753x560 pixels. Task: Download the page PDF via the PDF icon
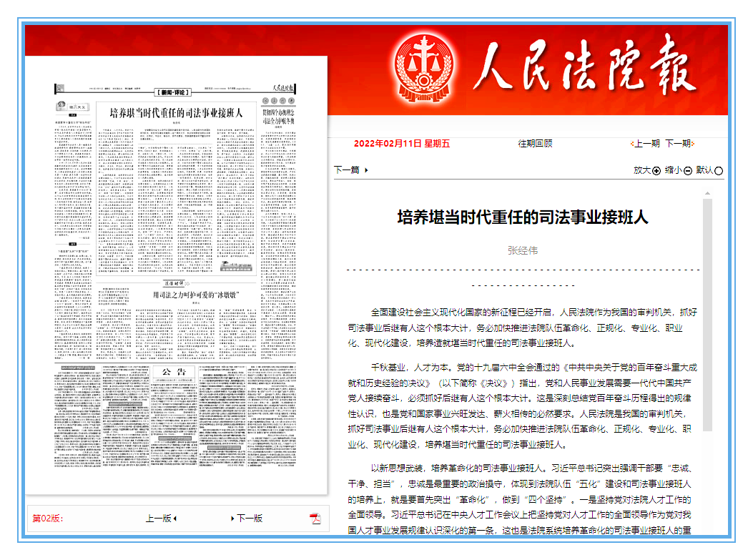tap(315, 519)
